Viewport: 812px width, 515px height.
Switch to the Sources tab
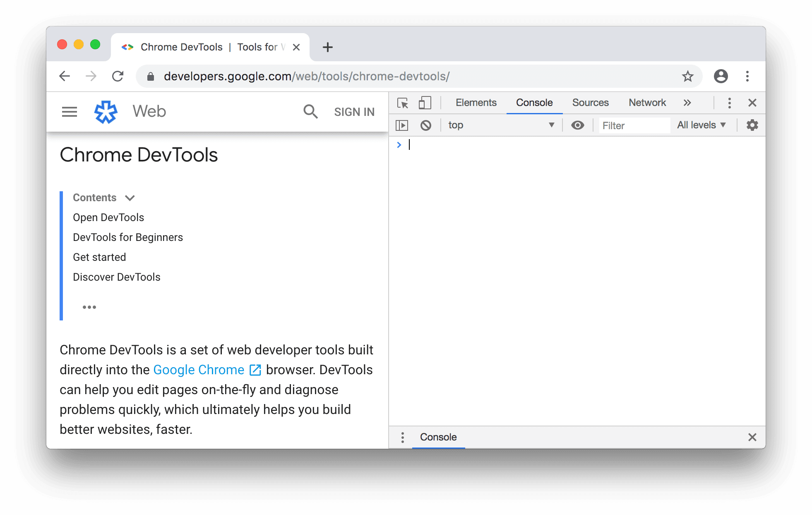590,102
